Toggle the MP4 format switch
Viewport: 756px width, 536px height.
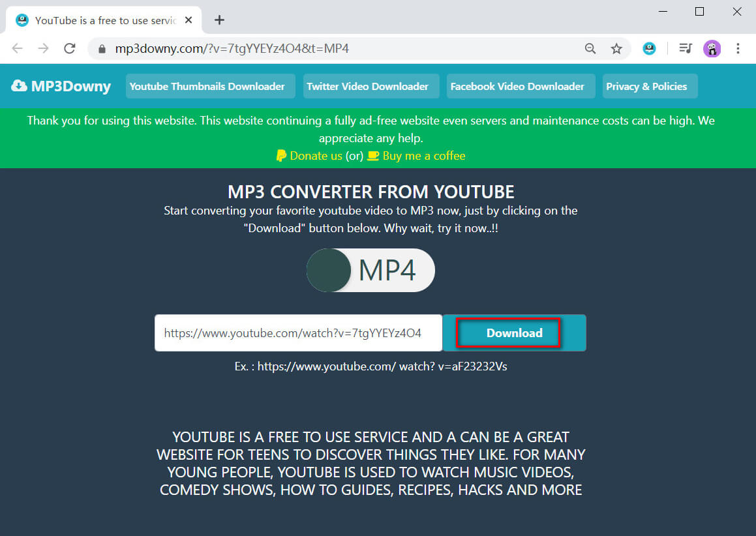tap(370, 270)
